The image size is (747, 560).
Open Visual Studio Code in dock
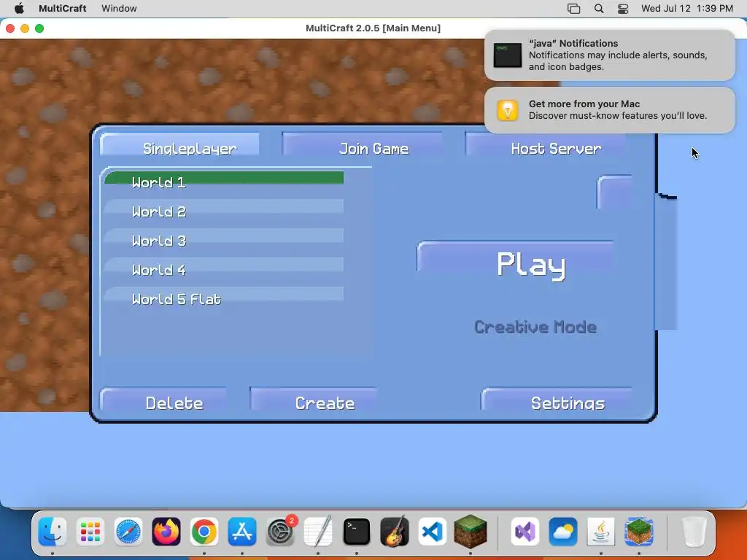point(433,532)
